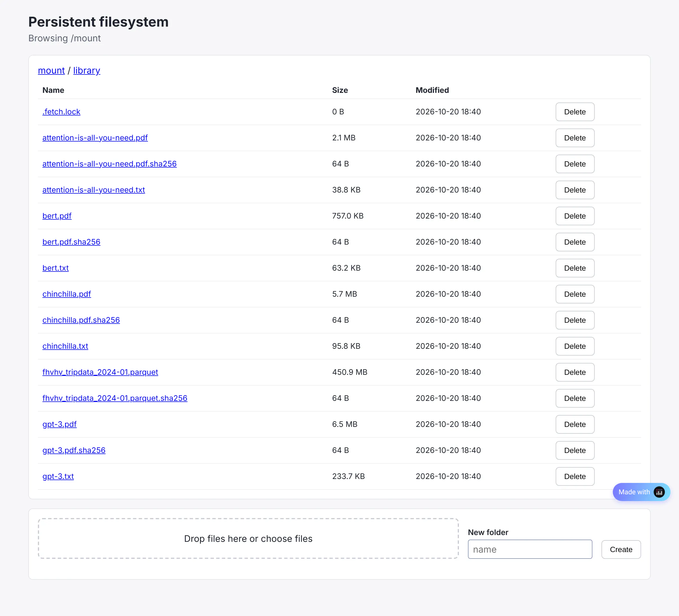This screenshot has width=679, height=616.
Task: Open attention-is-all-you-need.pdf
Action: click(95, 138)
